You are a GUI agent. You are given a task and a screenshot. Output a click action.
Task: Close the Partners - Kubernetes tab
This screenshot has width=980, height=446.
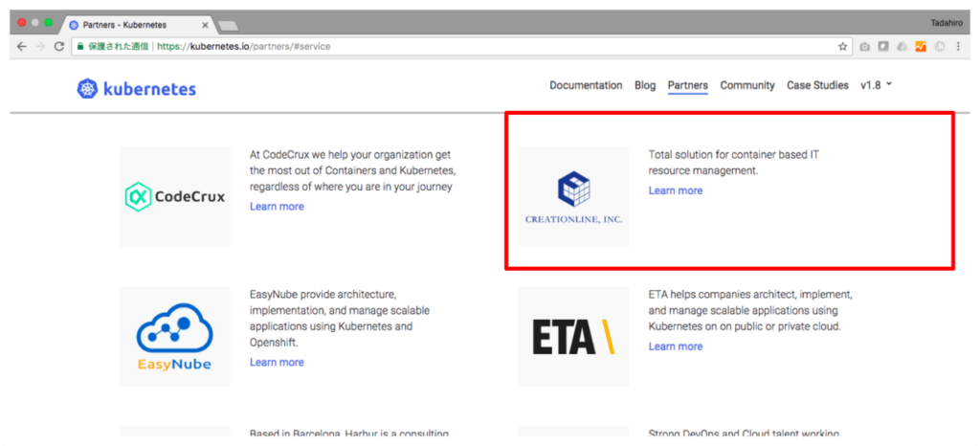point(203,25)
